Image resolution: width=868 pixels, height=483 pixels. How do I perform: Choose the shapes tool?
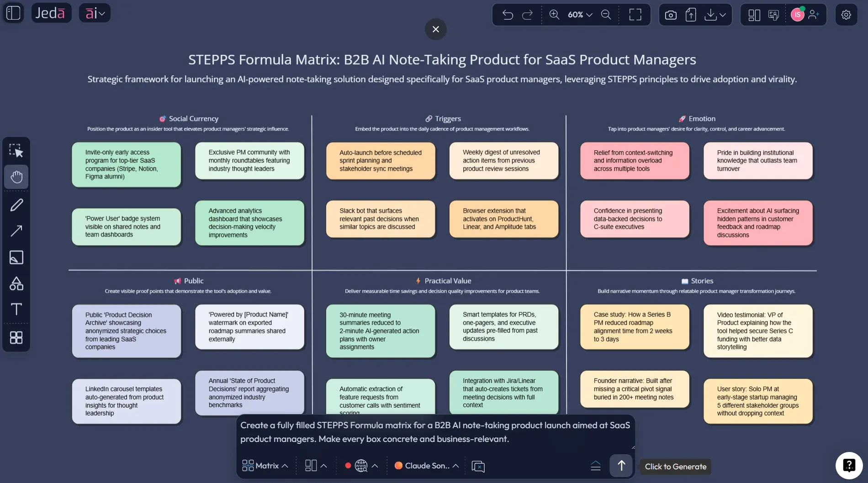(x=16, y=283)
